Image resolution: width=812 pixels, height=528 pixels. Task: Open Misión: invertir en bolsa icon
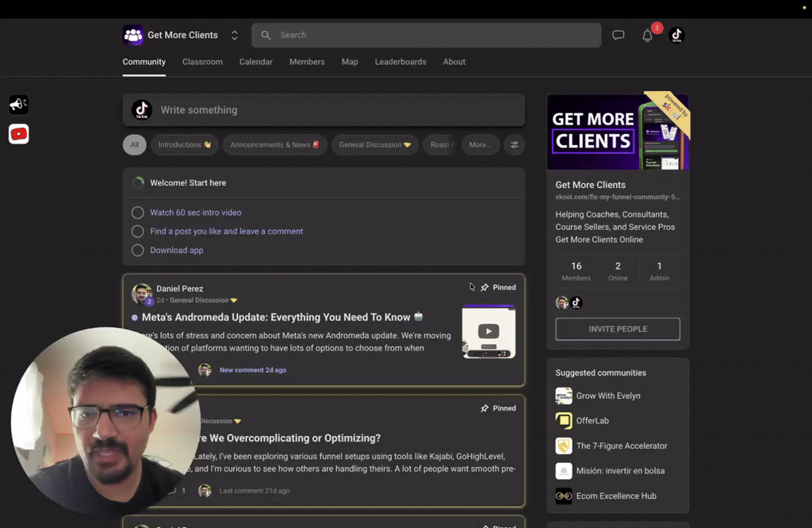click(x=564, y=471)
